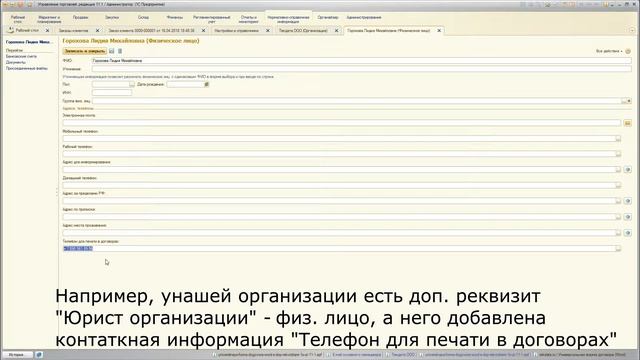Image resolution: width=640 pixels, height=360 pixels.
Task: Close the Рабочий стол tab
Action: click(x=47, y=31)
